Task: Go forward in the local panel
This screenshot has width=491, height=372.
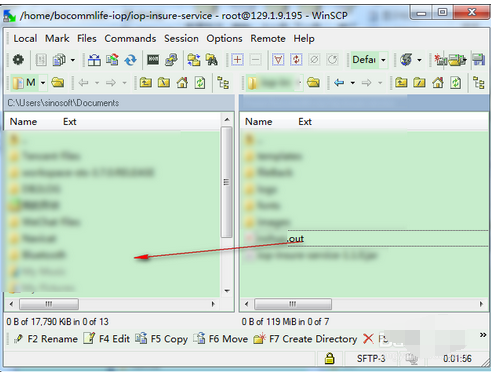Action: click(x=111, y=83)
